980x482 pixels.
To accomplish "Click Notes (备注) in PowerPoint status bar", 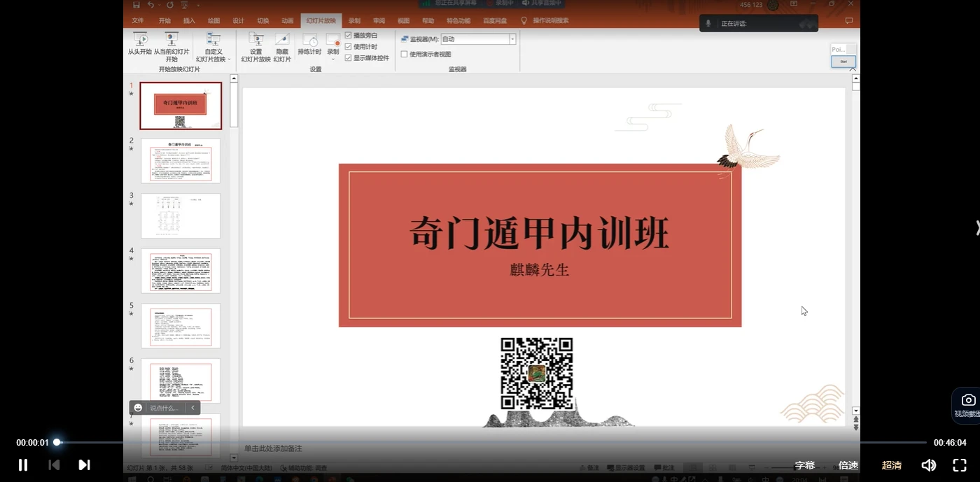I will click(x=589, y=467).
